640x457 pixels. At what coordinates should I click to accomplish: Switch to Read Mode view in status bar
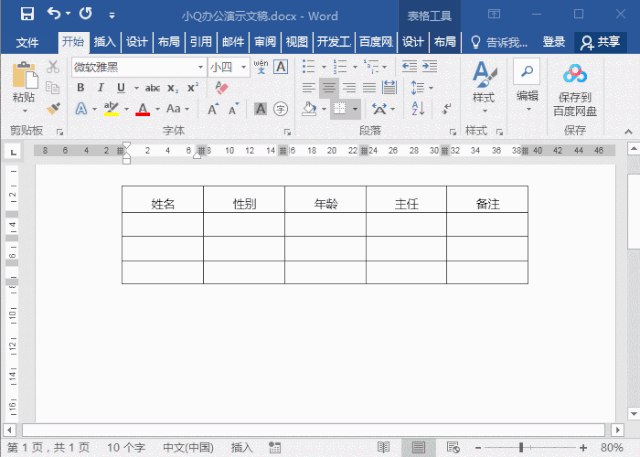pyautogui.click(x=383, y=447)
